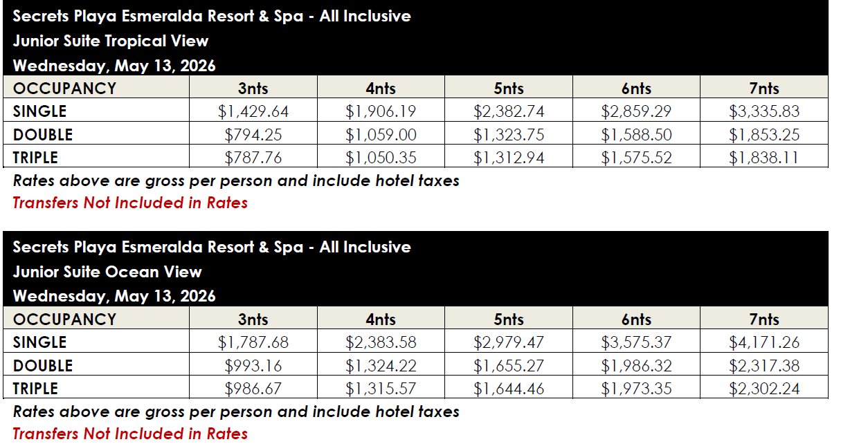Click the Tropical View SINGLE 7nts rate $3,335.83

764,111
